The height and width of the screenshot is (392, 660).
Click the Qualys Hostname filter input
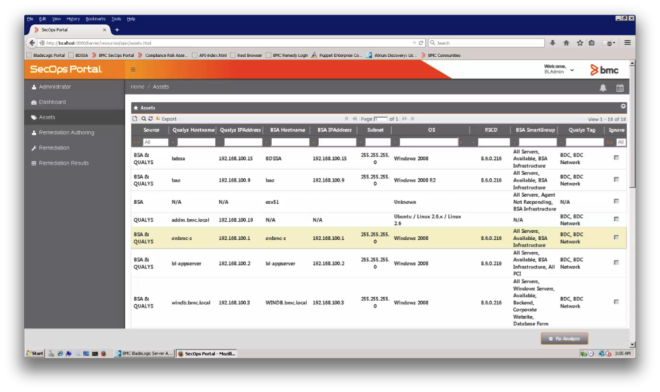point(196,142)
